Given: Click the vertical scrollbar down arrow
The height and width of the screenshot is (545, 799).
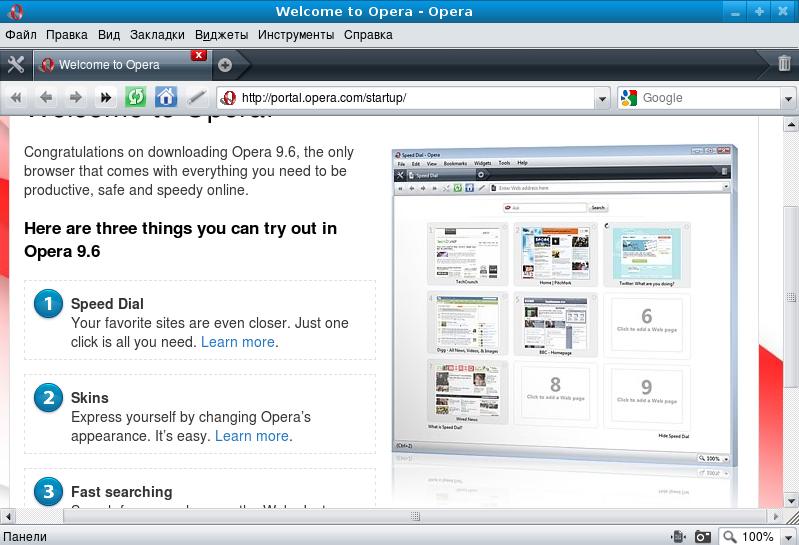Looking at the screenshot, I should click(x=791, y=501).
